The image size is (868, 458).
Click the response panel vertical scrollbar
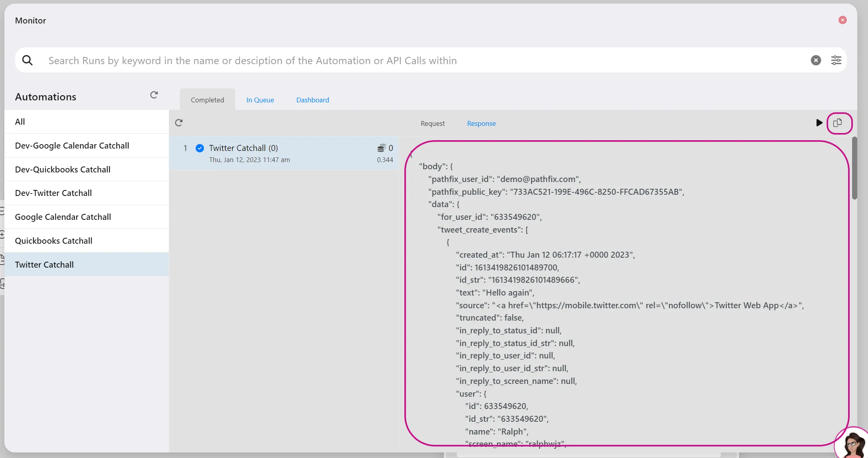pos(854,168)
